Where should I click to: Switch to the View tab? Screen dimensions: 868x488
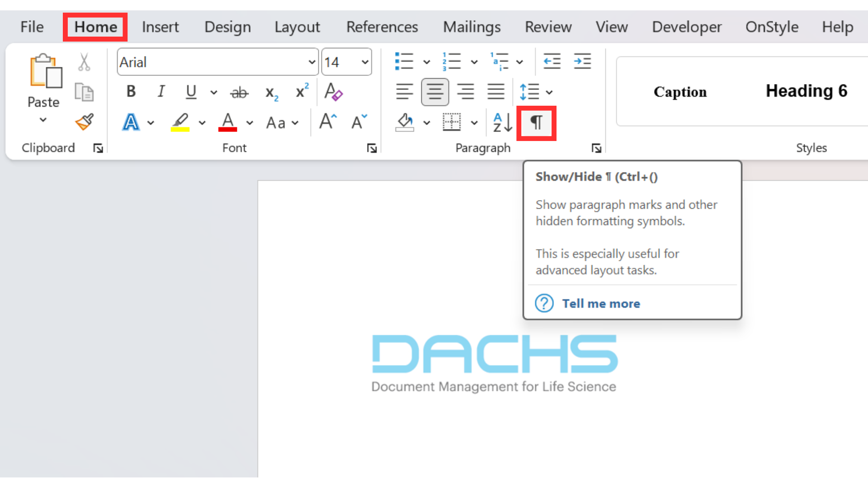coord(612,27)
